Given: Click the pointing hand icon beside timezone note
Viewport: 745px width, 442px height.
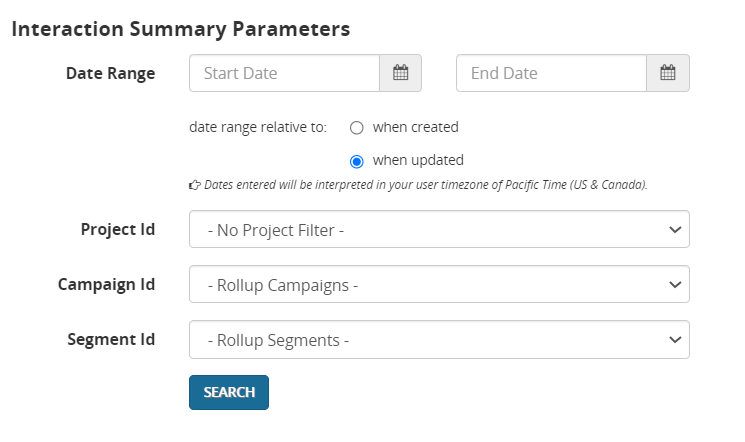Looking at the screenshot, I should click(x=195, y=185).
